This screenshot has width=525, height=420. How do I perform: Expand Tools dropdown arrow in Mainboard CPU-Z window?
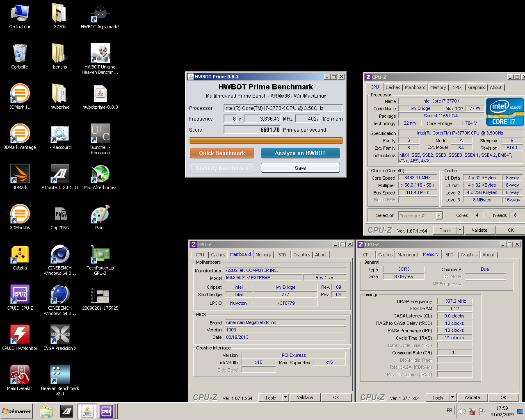click(285, 397)
